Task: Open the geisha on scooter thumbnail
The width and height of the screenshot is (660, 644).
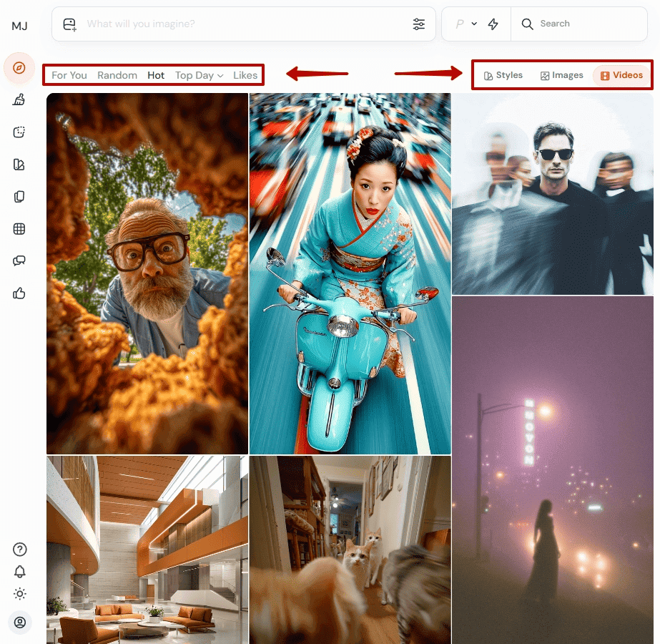Action: (350, 273)
